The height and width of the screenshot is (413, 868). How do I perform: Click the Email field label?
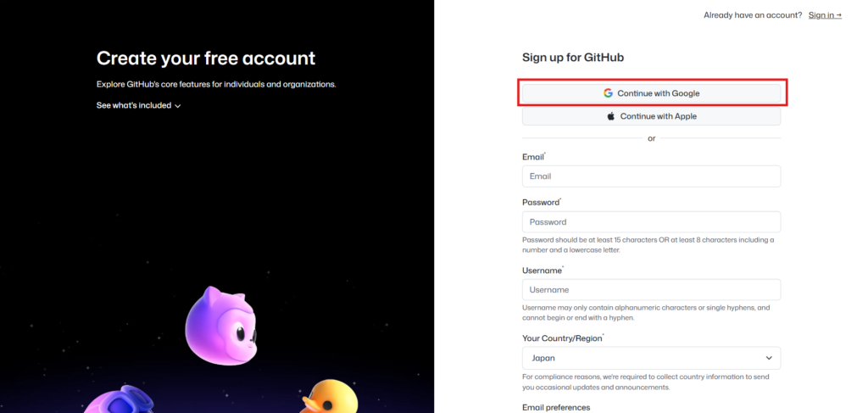click(x=533, y=157)
